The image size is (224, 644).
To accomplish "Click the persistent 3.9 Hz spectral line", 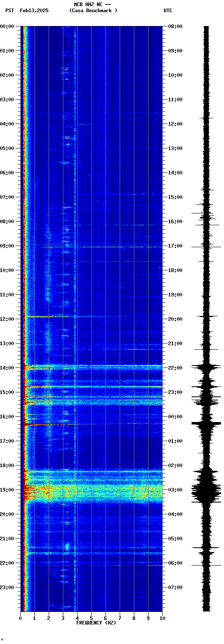I will coord(75,319).
